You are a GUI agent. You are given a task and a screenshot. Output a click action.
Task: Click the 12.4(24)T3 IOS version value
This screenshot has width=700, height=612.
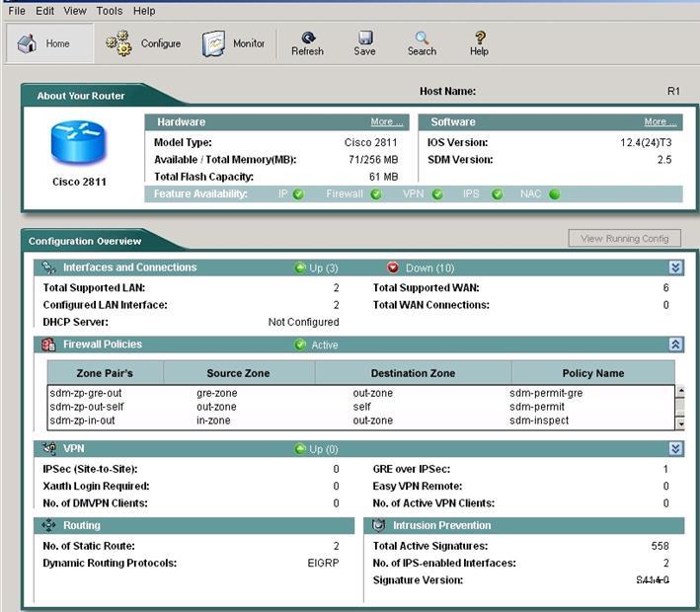[x=646, y=142]
